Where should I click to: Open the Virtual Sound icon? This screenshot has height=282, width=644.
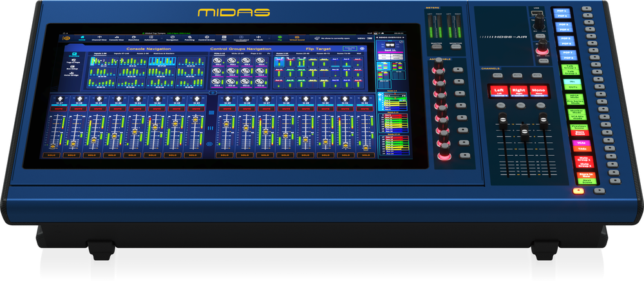click(x=298, y=38)
